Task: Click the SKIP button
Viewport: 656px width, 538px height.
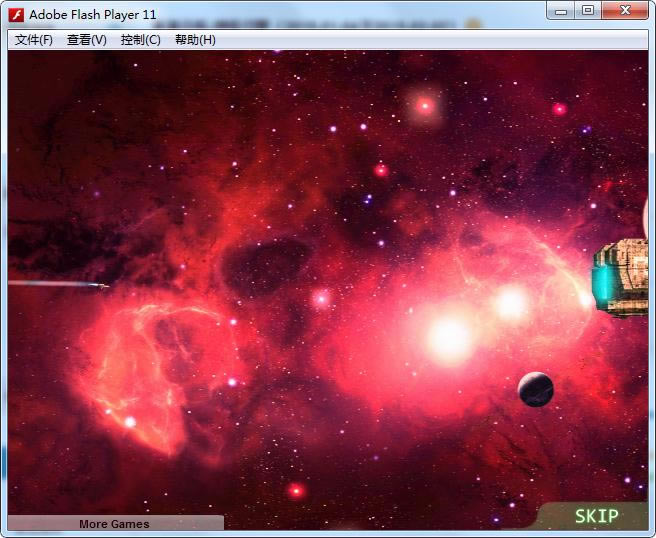Action: (596, 516)
